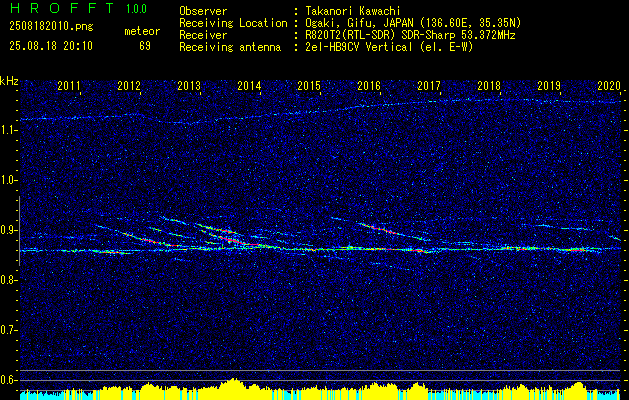Click the 0.9 kHz frequency label
The image size is (629, 400).
coord(9,230)
